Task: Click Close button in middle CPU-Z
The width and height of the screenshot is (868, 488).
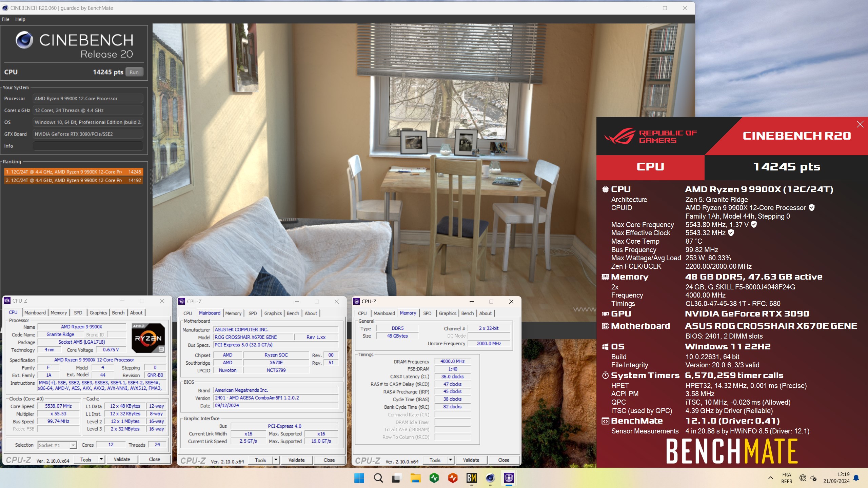Action: tap(329, 460)
